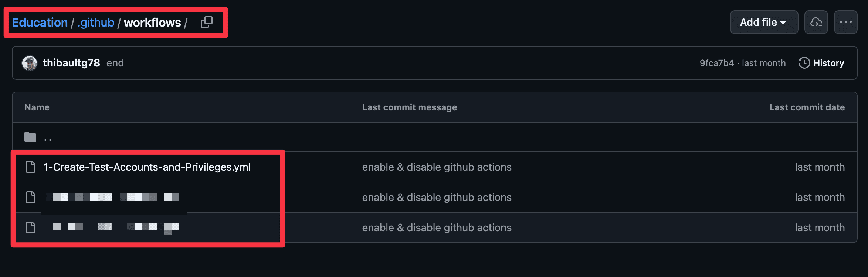Open commit hash 9fca7b4
The width and height of the screenshot is (868, 277).
tap(716, 63)
